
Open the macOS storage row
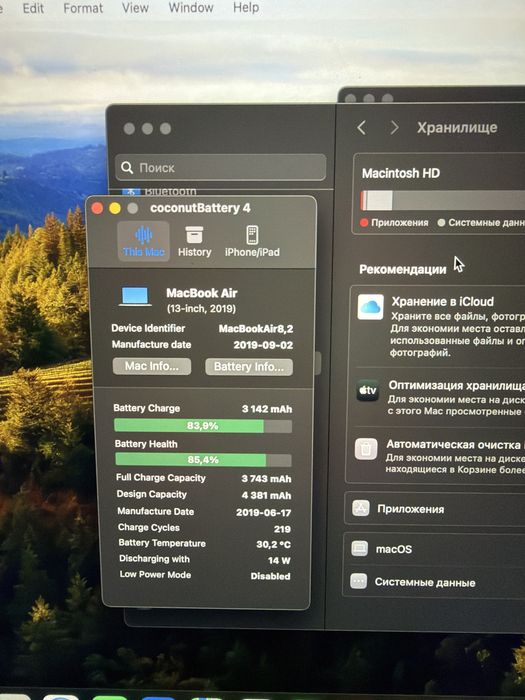(434, 549)
